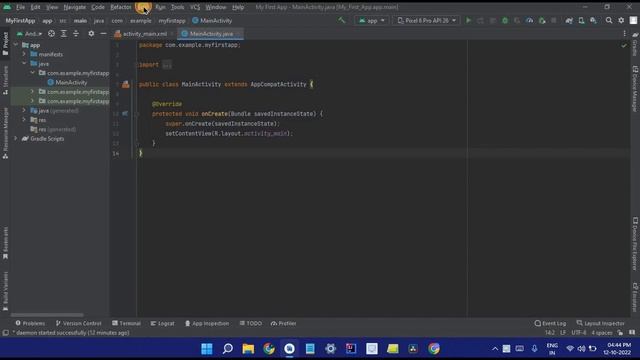Open the Tools menu

click(178, 7)
